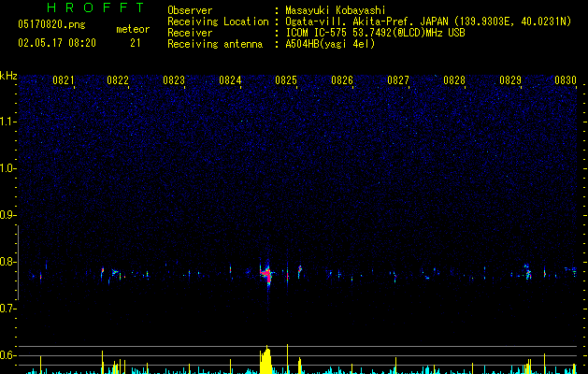Screen dimensions: 588x374
Task: Click the large yellow power bar under the 0825 marker
Action: [x=265, y=361]
